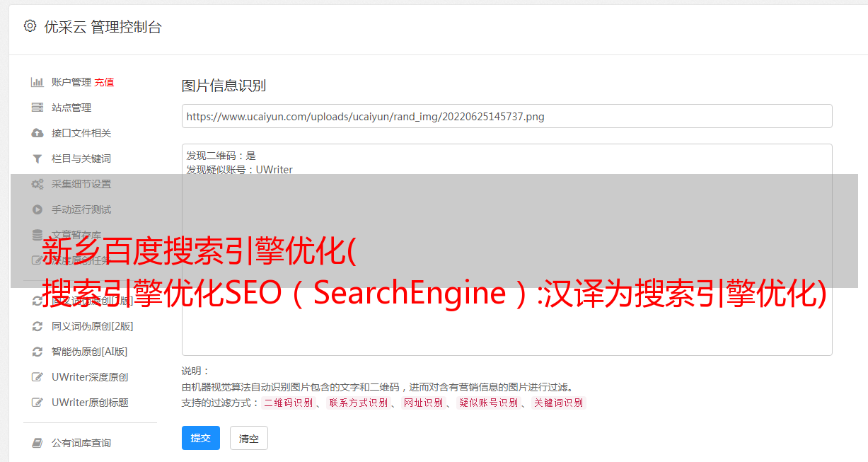The width and height of the screenshot is (868, 462).
Task: Click the refresh icon for 同义词伪原创[2版]
Action: point(37,326)
